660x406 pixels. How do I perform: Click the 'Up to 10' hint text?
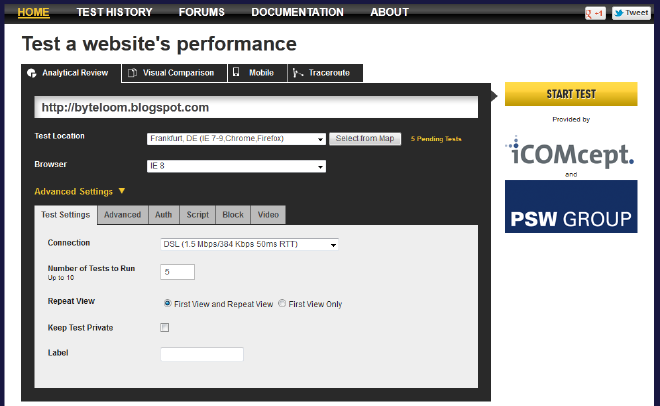pos(61,278)
